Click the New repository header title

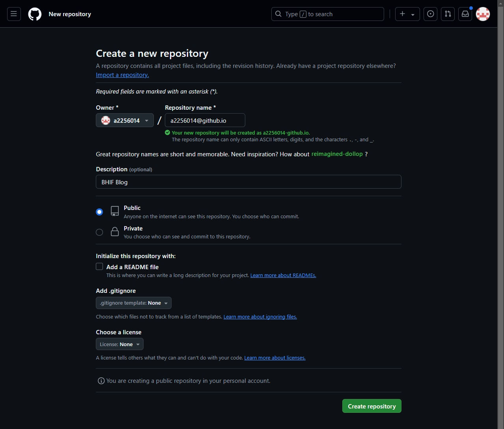70,14
